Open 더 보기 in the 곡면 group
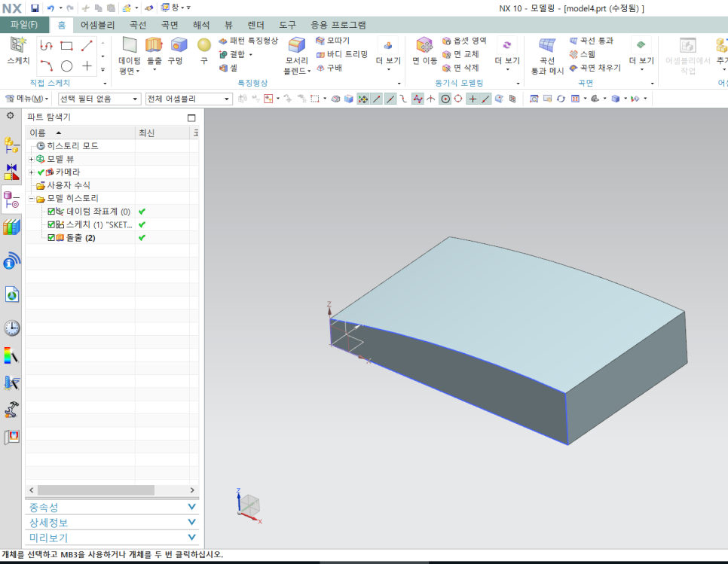 pyautogui.click(x=641, y=55)
